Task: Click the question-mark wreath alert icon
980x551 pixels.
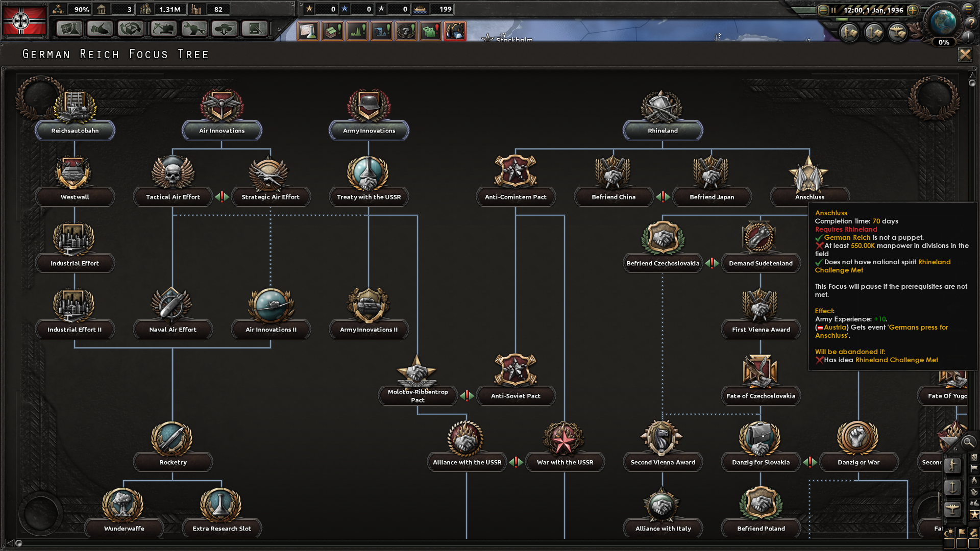Action: 406,31
